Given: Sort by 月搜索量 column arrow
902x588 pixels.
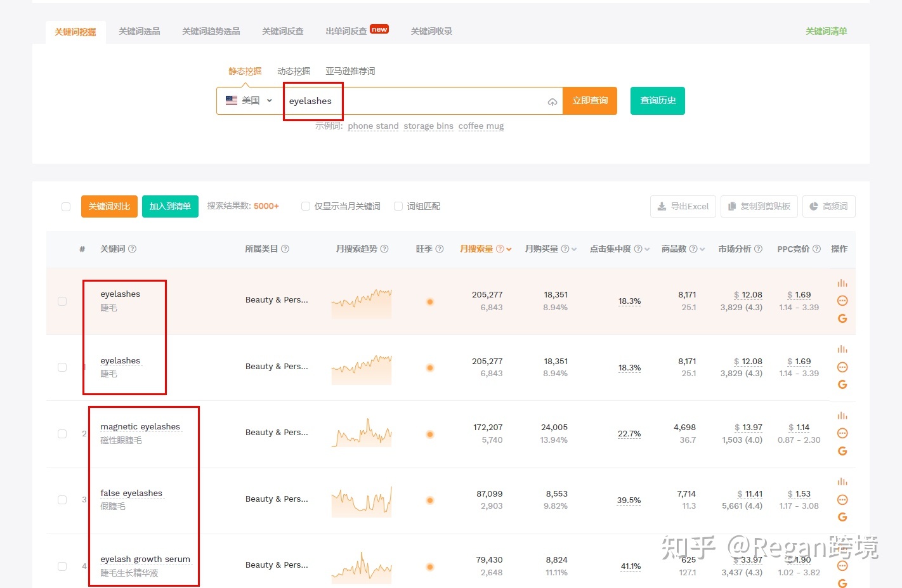Looking at the screenshot, I should pyautogui.click(x=509, y=250).
